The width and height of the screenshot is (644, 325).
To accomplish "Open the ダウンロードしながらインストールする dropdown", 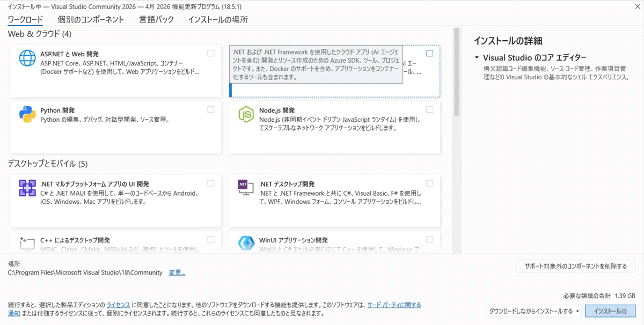I will coord(535,311).
